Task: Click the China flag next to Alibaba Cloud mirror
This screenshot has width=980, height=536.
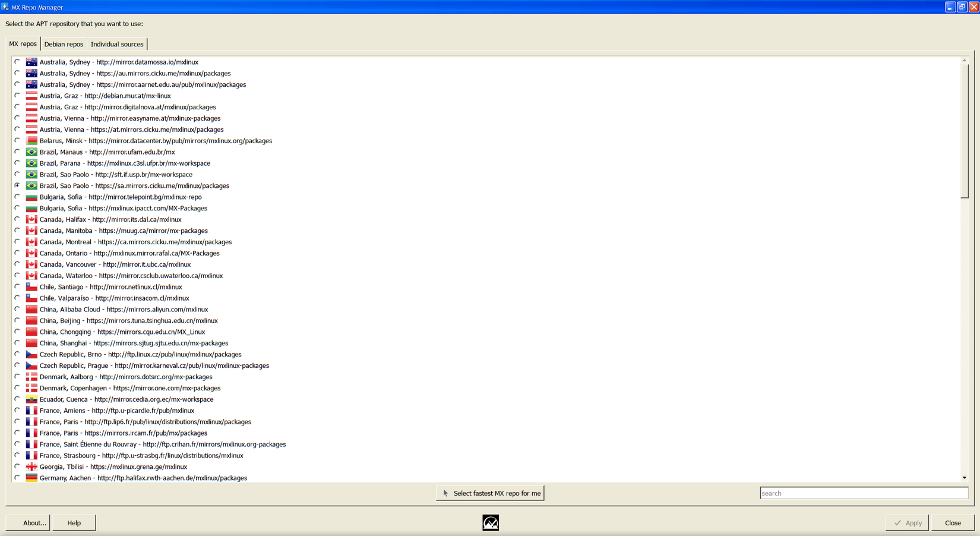Action: 31,309
